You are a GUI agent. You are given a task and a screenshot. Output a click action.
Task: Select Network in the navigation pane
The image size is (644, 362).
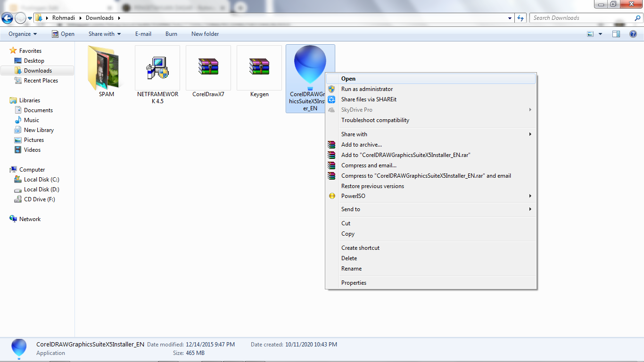(x=30, y=219)
